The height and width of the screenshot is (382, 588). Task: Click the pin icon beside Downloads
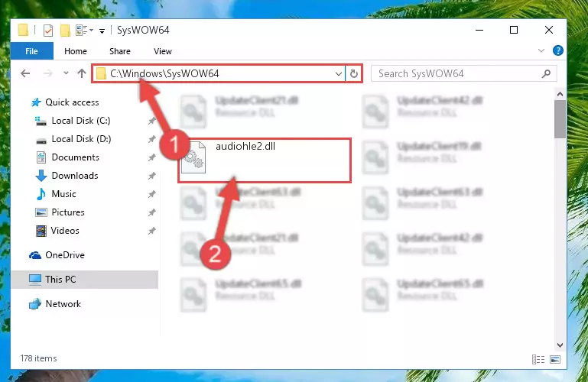151,176
